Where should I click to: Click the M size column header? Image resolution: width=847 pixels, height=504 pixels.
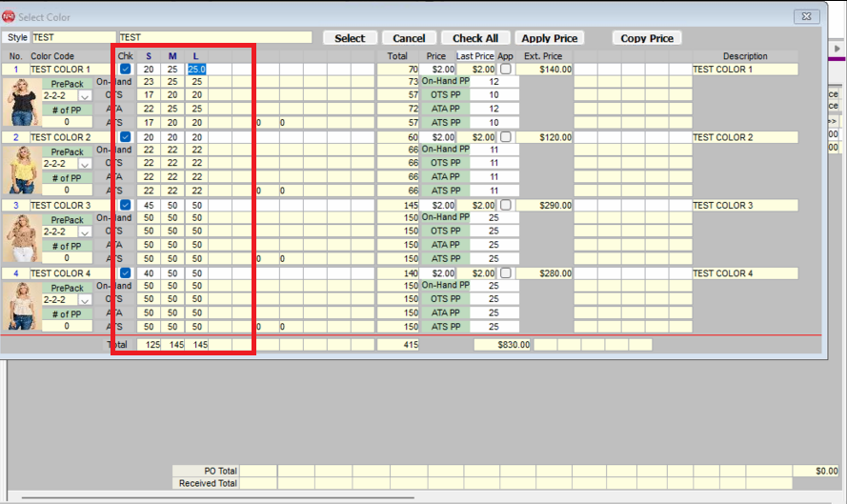point(172,56)
